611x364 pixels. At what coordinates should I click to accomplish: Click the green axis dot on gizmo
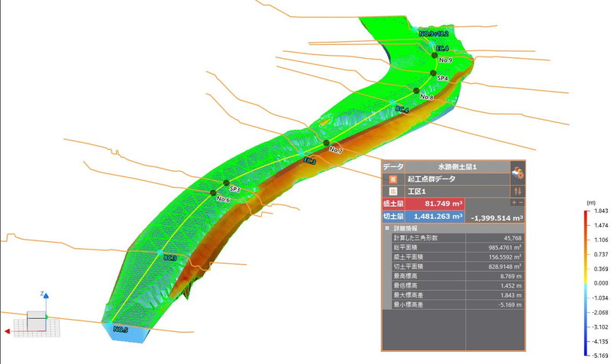[47, 316]
